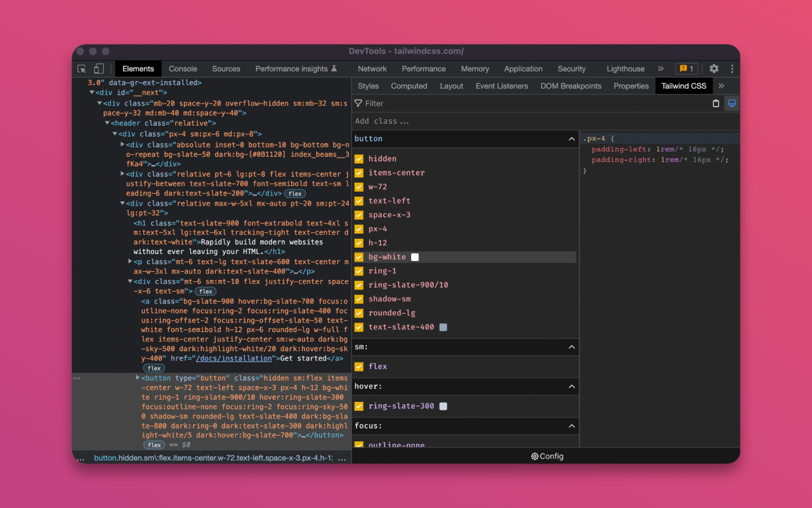Uncheck the items-center class

pyautogui.click(x=359, y=173)
